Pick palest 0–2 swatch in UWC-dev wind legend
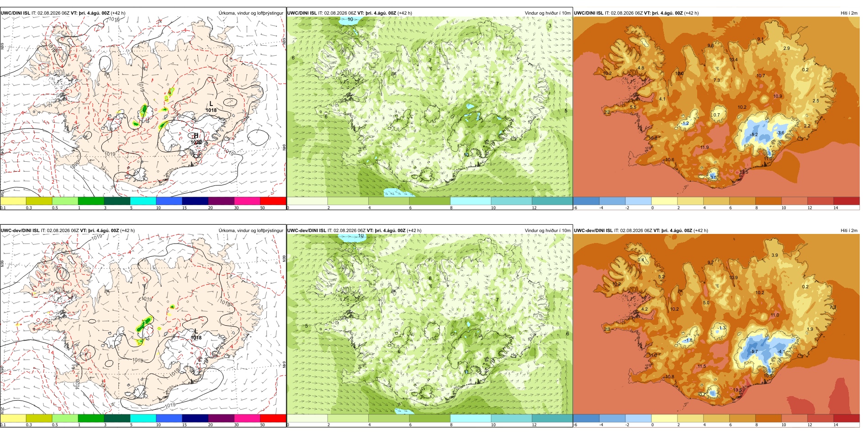The width and height of the screenshot is (868, 434). click(x=307, y=418)
